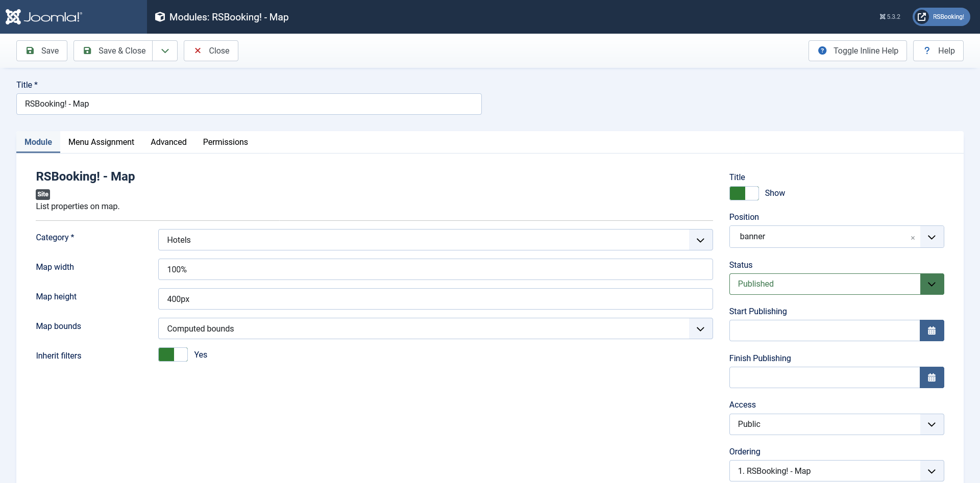Click the module cube icon in header
980x483 pixels.
[x=160, y=17]
